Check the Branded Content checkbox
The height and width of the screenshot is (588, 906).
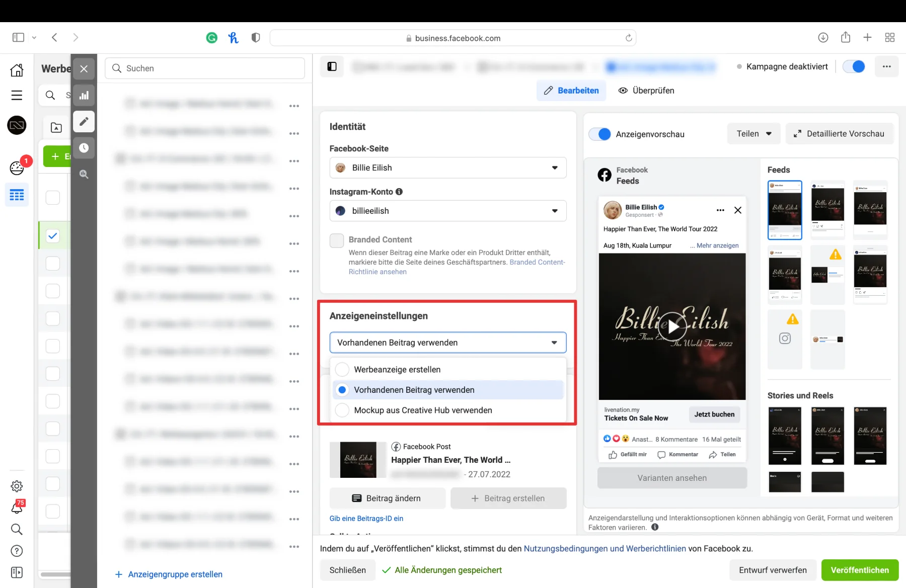pos(337,240)
